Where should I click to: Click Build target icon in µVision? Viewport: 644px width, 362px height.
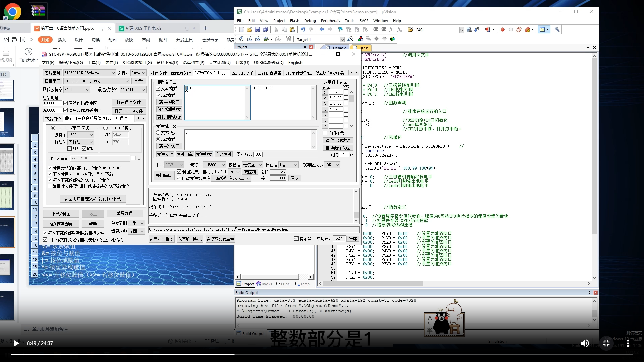[x=250, y=39]
